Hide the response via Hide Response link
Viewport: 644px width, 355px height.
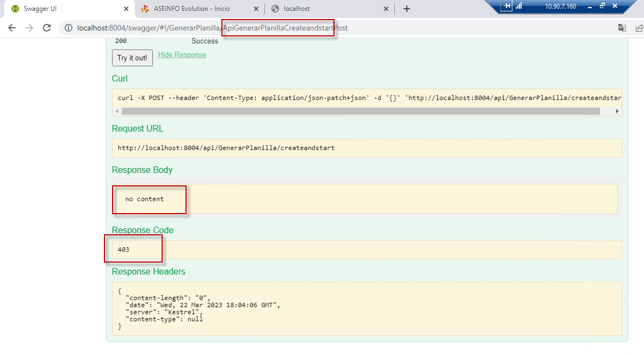(182, 54)
